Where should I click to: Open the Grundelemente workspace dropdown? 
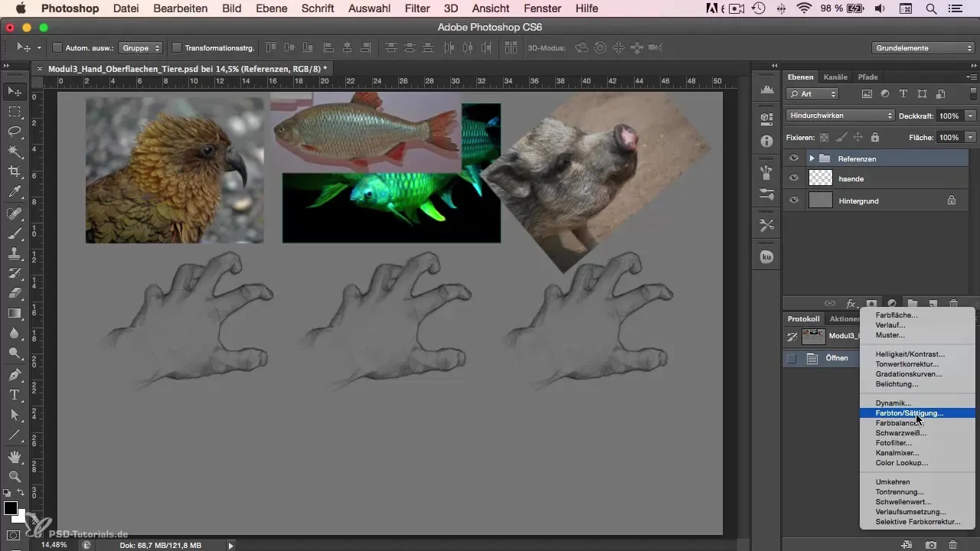click(923, 47)
